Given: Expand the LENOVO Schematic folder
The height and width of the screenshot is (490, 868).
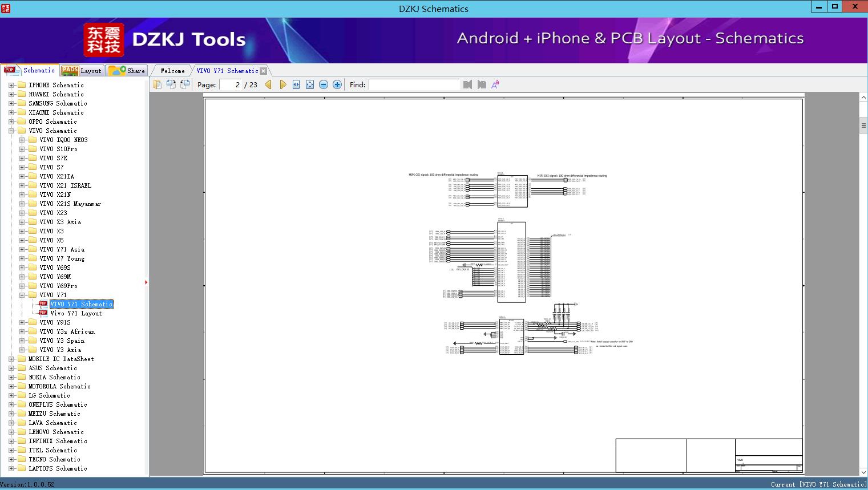Looking at the screenshot, I should 11,432.
